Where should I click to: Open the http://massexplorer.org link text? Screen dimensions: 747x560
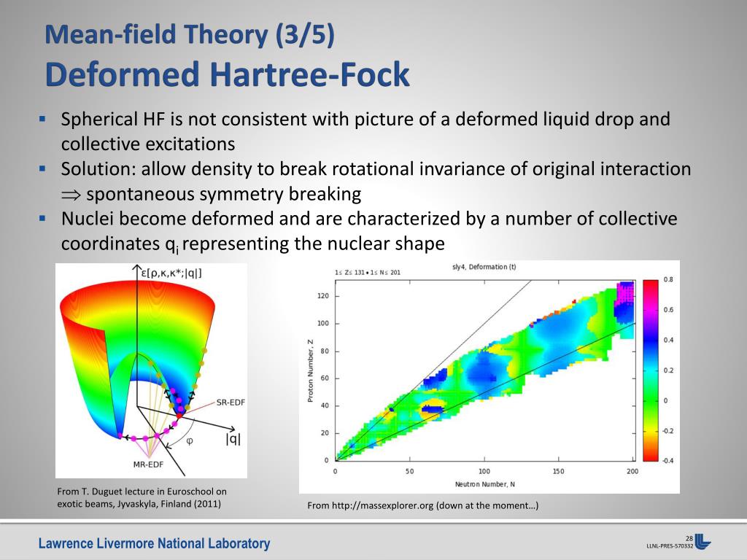pos(382,505)
